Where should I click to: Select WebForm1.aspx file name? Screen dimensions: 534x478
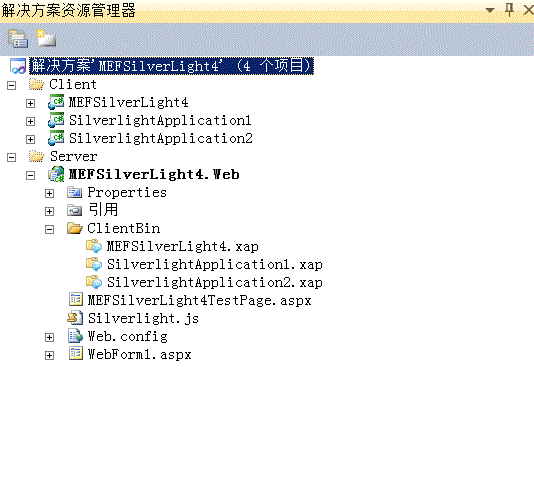(140, 355)
